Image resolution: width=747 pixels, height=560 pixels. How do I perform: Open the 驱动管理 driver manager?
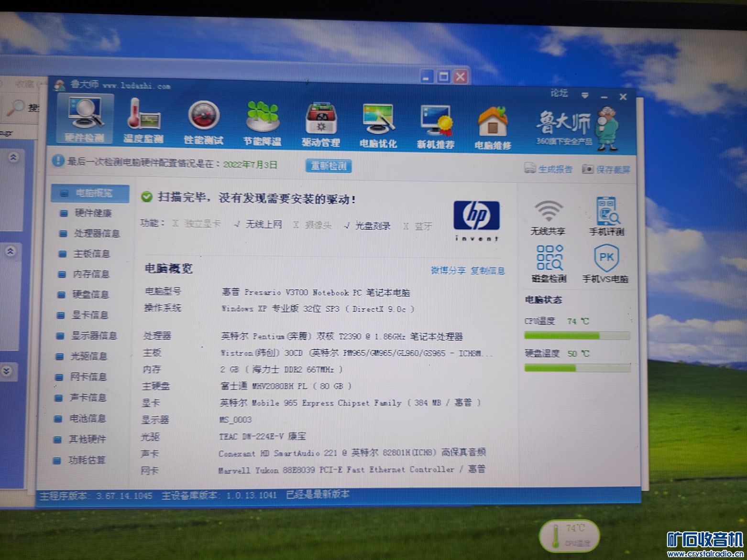pyautogui.click(x=320, y=124)
